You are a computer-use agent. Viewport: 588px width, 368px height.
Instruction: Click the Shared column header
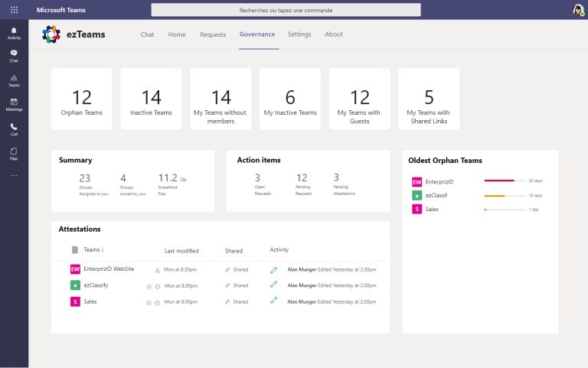[234, 251]
